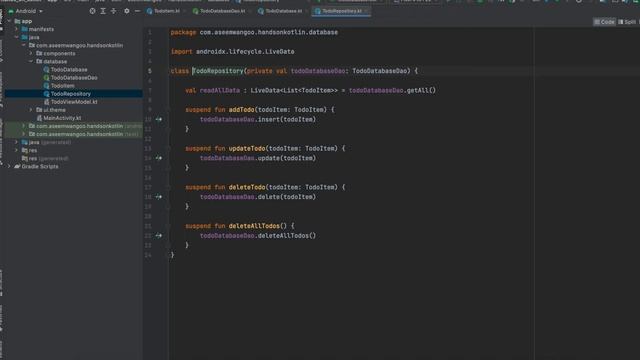The width and height of the screenshot is (640, 360).
Task: Click the manifests folder icon
Action: pyautogui.click(x=24, y=29)
